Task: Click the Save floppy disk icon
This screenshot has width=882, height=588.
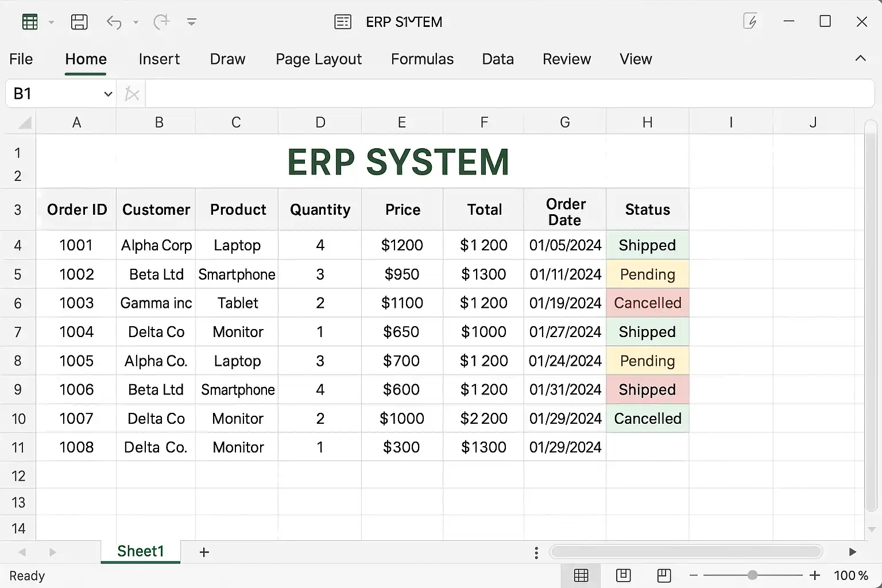Action: click(79, 22)
